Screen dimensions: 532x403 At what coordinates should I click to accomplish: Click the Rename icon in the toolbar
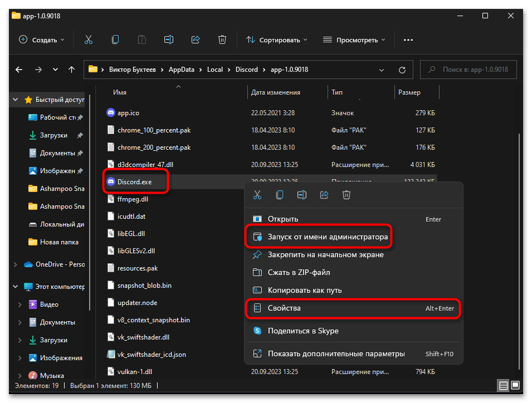[x=169, y=40]
